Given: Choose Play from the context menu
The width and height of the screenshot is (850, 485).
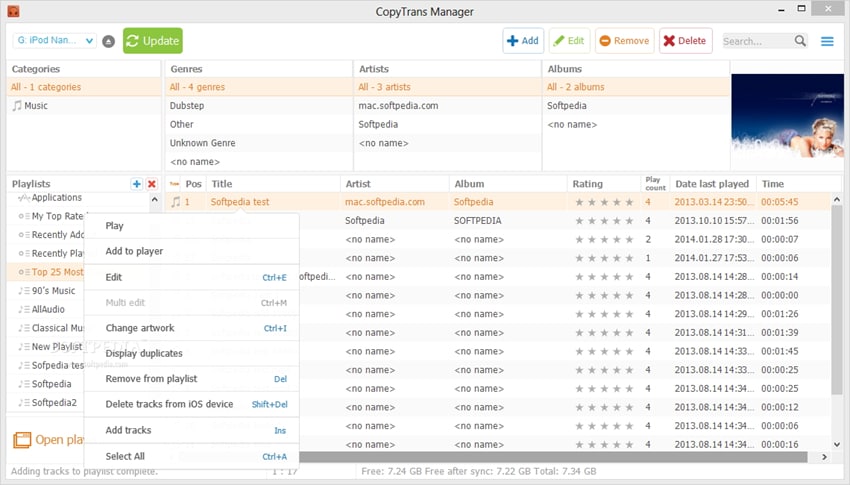Looking at the screenshot, I should pos(192,226).
